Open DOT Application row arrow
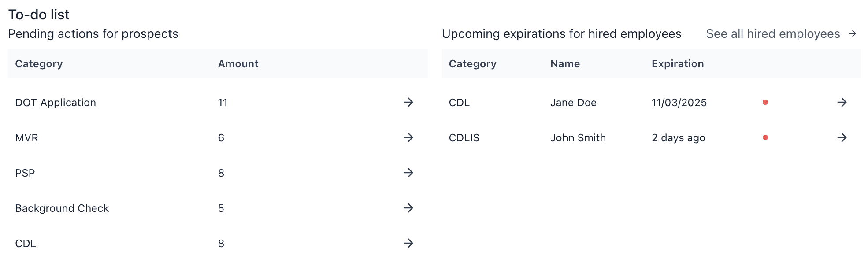The height and width of the screenshot is (266, 868). [408, 102]
